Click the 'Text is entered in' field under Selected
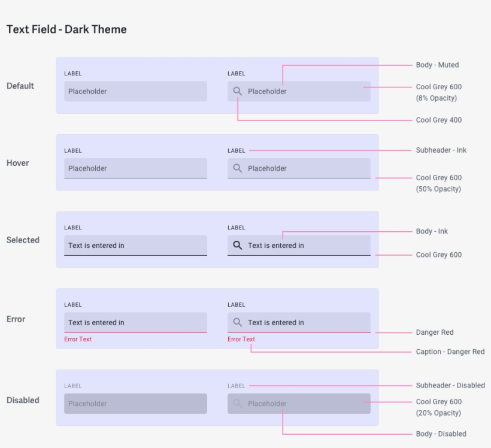This screenshot has height=448, width=491. 135,245
